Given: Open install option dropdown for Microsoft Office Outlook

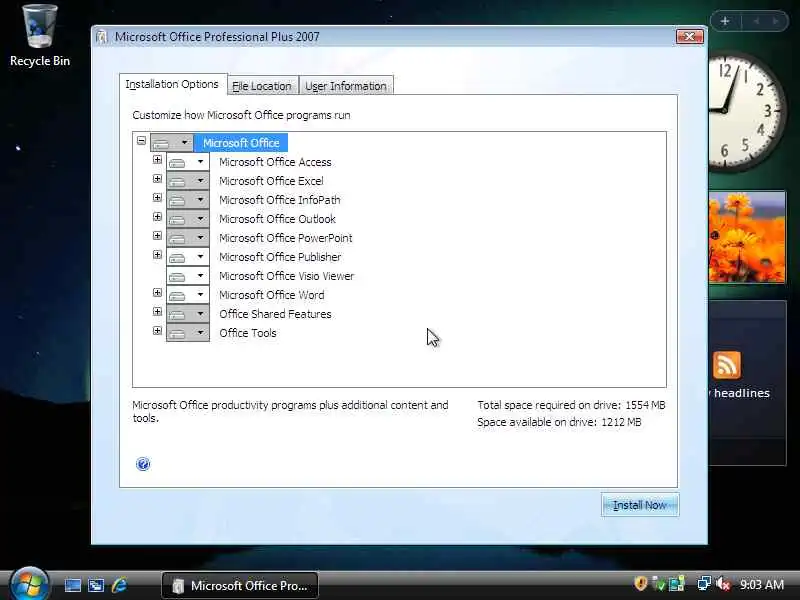Looking at the screenshot, I should click(x=188, y=219).
